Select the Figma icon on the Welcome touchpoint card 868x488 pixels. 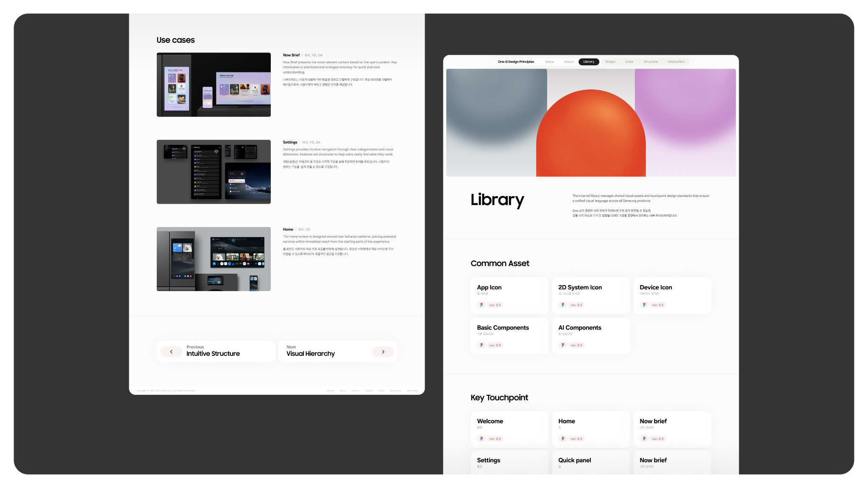point(482,438)
